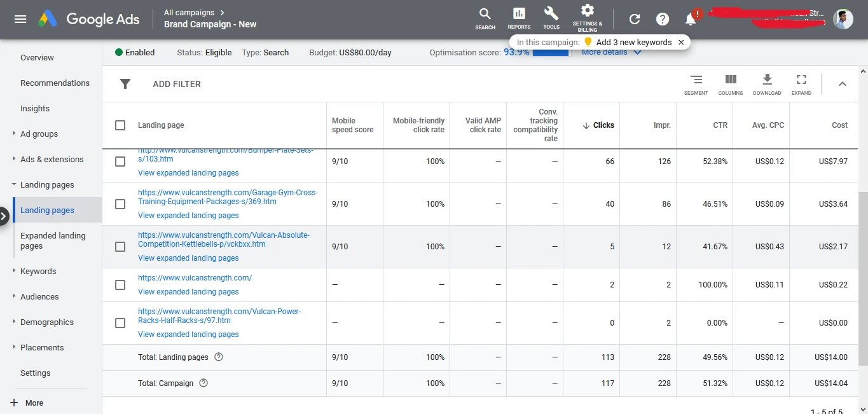Select all rows with header checkbox
This screenshot has height=414, width=868.
(120, 125)
